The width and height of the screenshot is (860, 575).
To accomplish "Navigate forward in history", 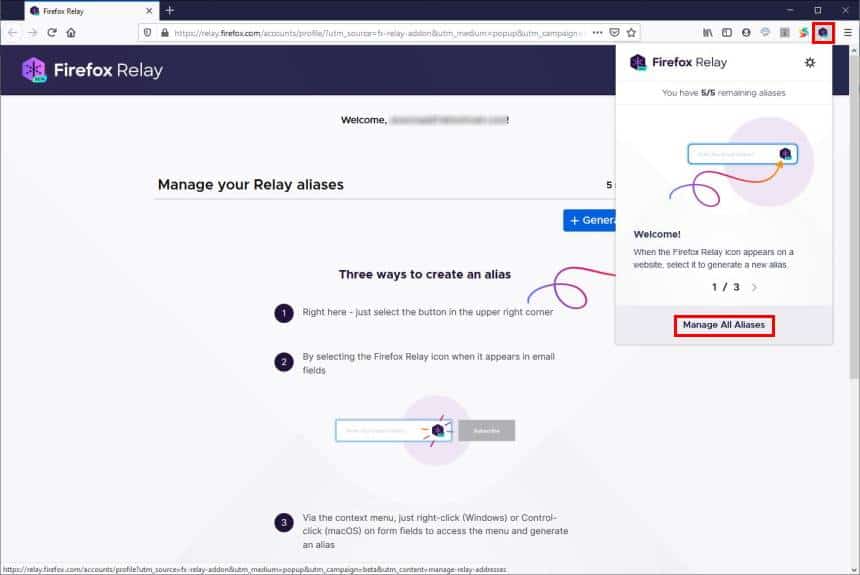I will (x=32, y=33).
